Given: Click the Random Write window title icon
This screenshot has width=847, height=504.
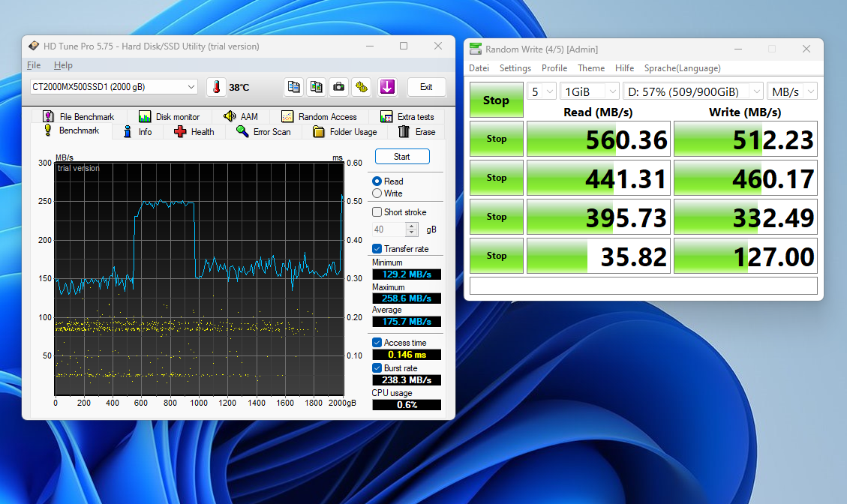Looking at the screenshot, I should pos(476,49).
